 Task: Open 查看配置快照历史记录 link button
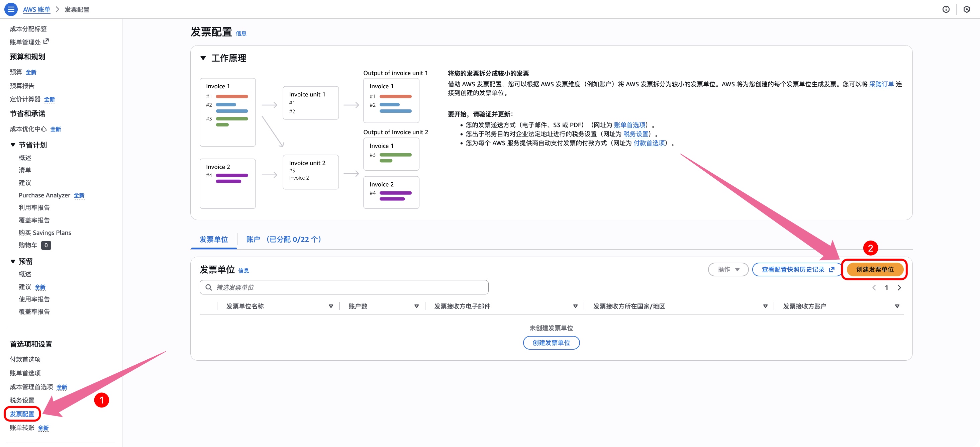(x=797, y=269)
